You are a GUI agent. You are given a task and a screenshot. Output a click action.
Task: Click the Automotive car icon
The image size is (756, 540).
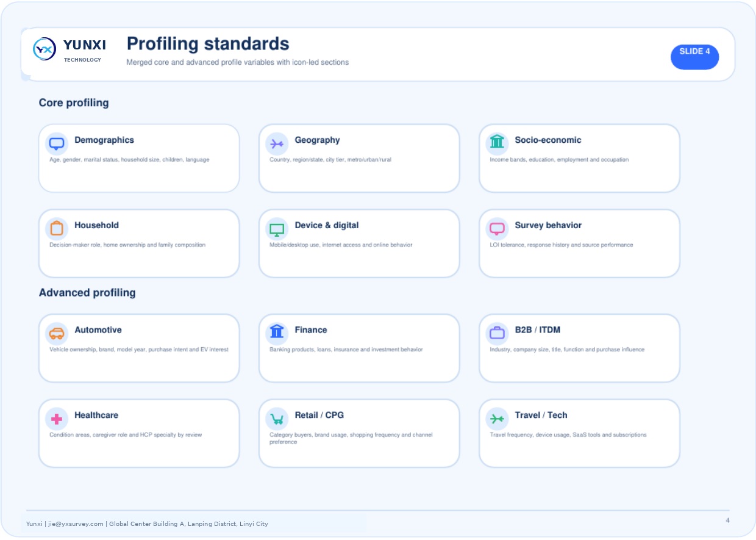tap(57, 334)
